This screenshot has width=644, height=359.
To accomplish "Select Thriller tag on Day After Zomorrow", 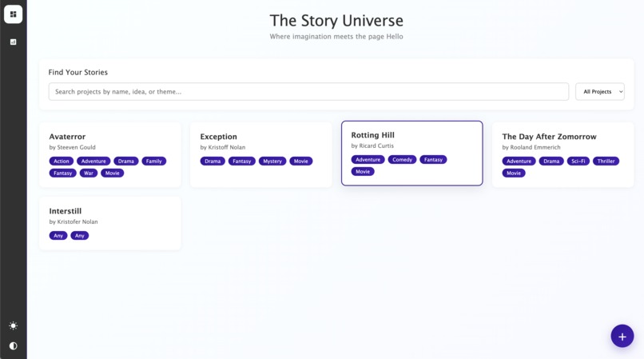I will click(606, 162).
